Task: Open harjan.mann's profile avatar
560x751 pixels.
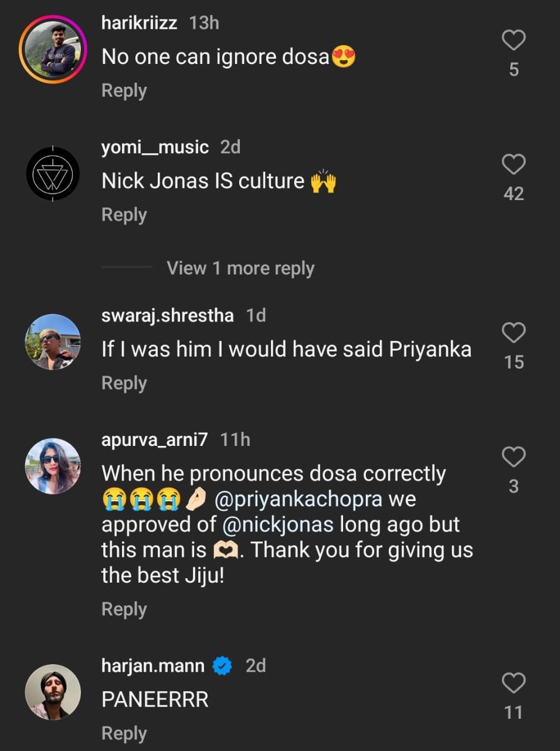Action: pyautogui.click(x=53, y=692)
